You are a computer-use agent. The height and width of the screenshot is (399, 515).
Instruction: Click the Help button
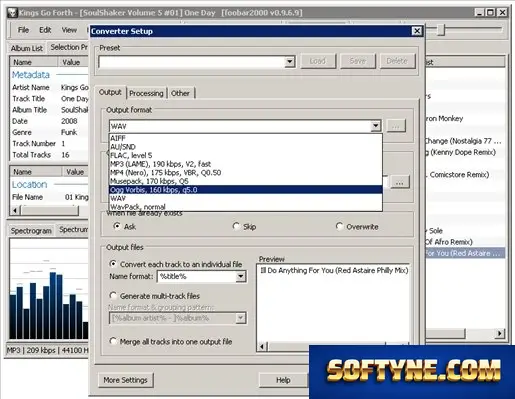coord(283,380)
